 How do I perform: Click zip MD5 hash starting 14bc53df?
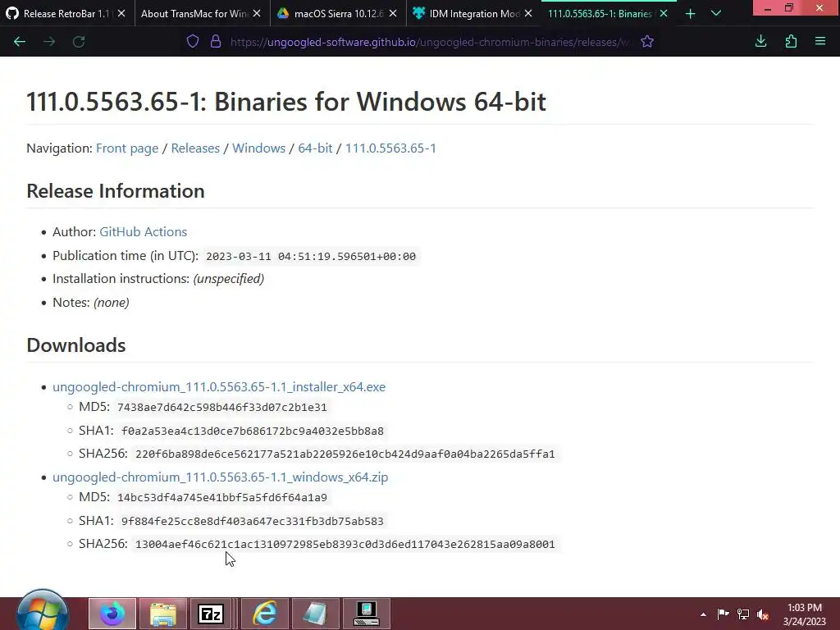click(x=221, y=498)
